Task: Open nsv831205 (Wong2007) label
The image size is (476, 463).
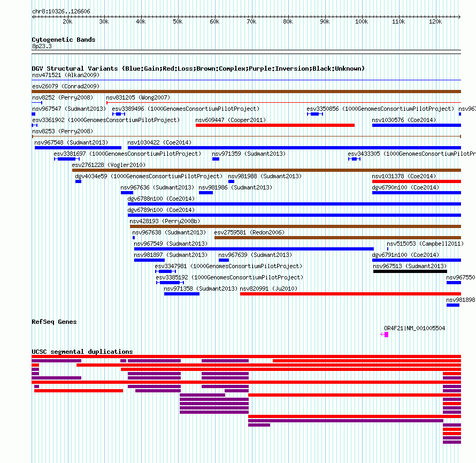Action: (x=138, y=97)
